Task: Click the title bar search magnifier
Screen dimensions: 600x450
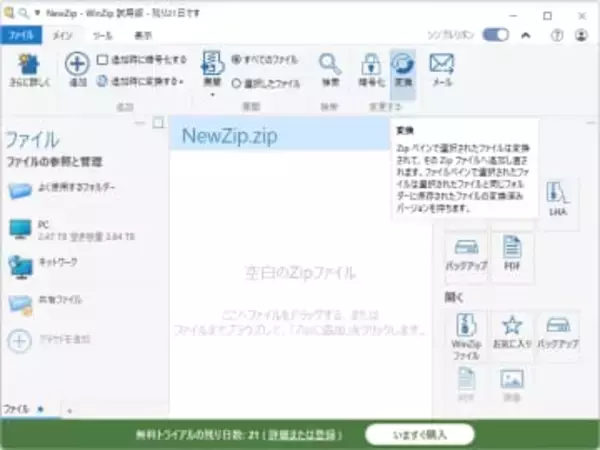Action: (x=24, y=13)
